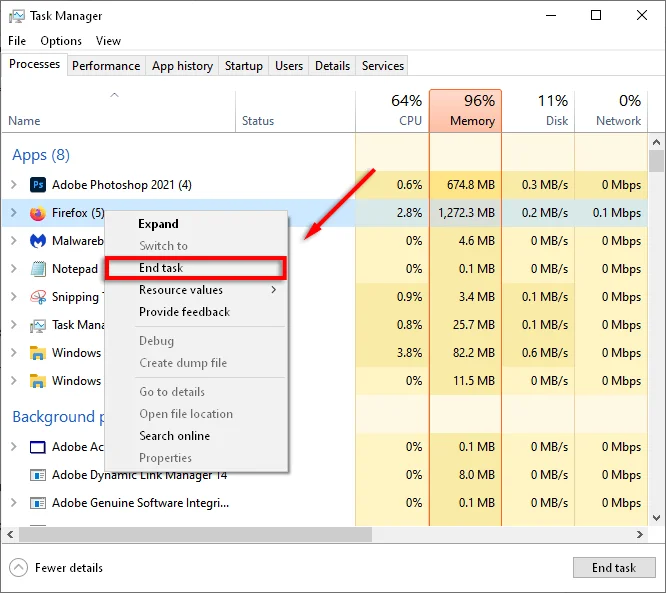This screenshot has height=593, width=666.
Task: Open the Options menu
Action: pyautogui.click(x=61, y=41)
